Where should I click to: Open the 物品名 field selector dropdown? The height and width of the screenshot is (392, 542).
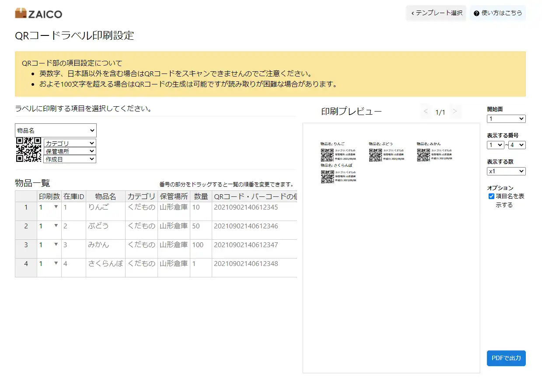[55, 130]
